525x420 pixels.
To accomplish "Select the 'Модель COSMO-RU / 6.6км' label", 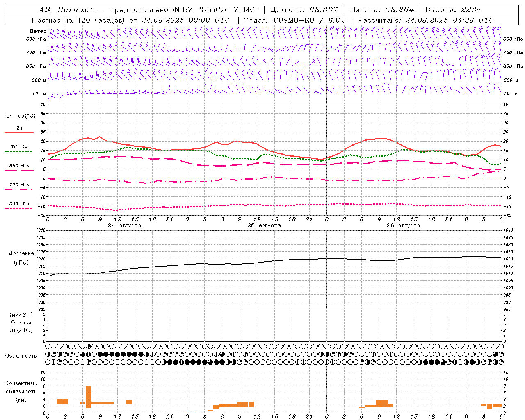I will [296, 20].
